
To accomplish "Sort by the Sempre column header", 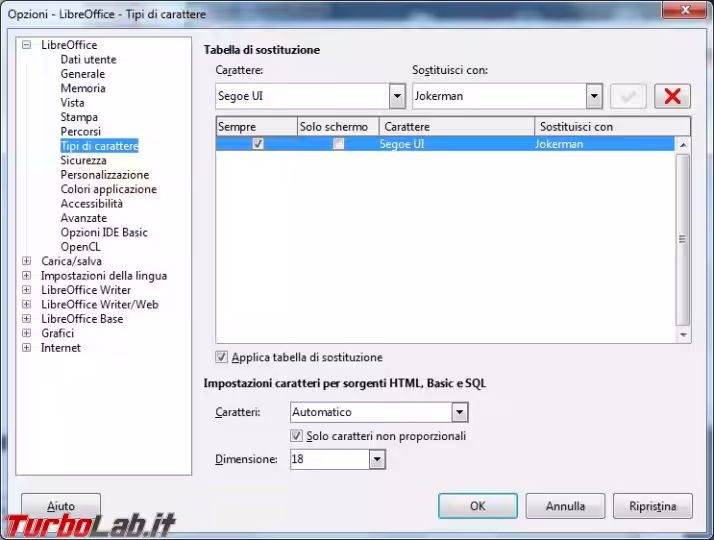I will [256, 127].
